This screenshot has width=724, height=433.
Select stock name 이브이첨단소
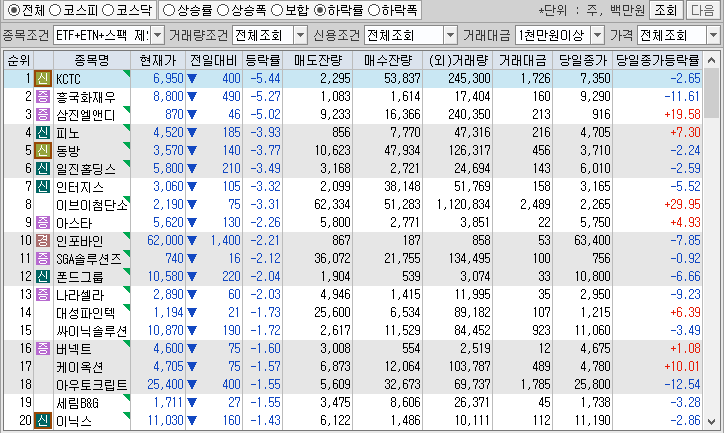point(92,205)
